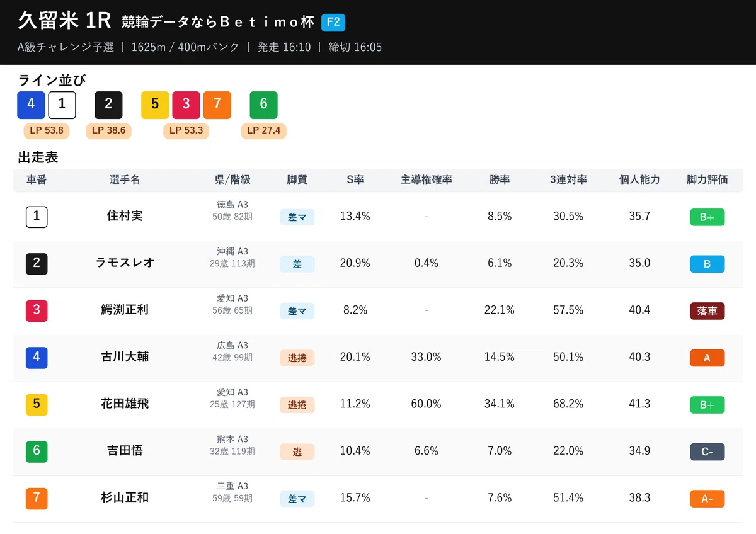Click 差マ style tag for 住村実
756x534 pixels.
297,217
